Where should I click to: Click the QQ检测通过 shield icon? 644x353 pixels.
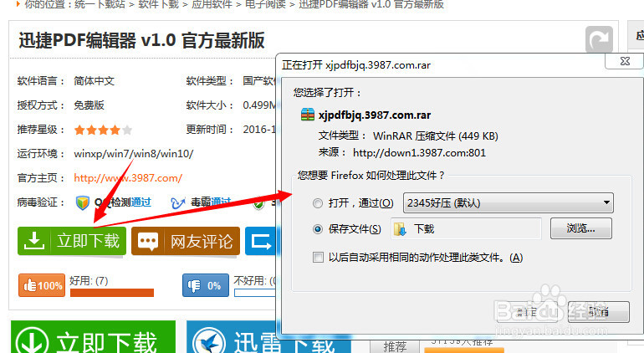(83, 202)
